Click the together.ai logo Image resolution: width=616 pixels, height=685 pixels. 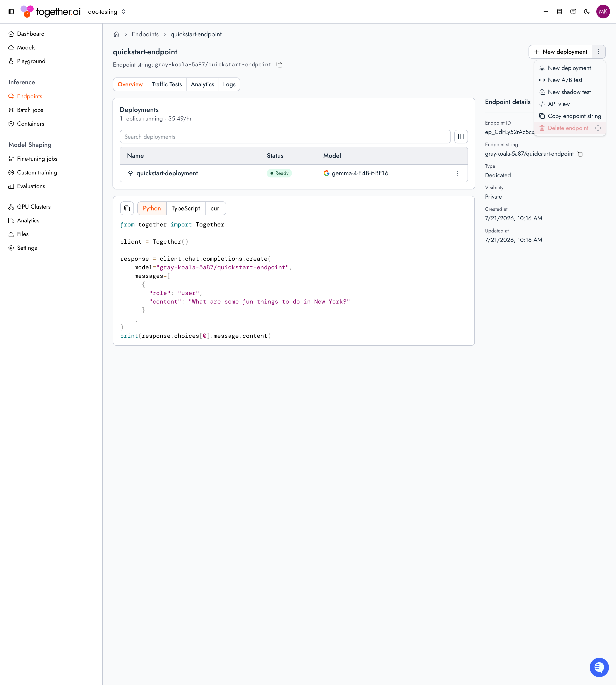(x=50, y=12)
